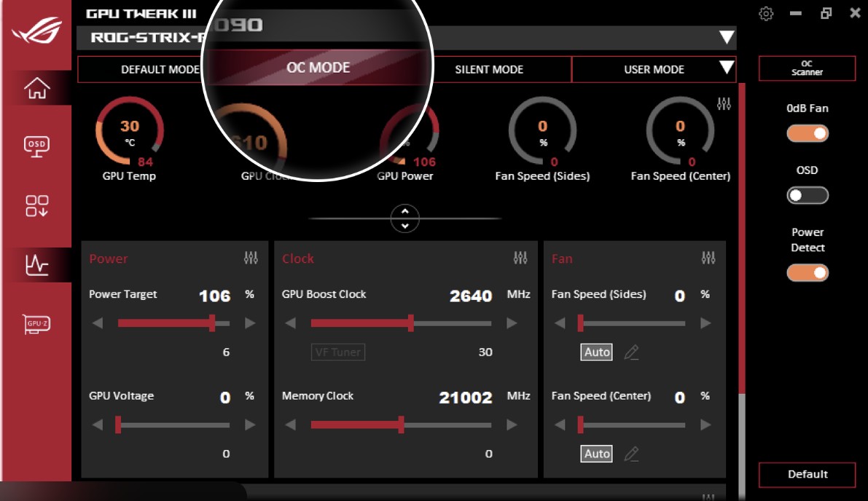The image size is (868, 501).
Task: Click the Default reset button
Action: pos(807,475)
